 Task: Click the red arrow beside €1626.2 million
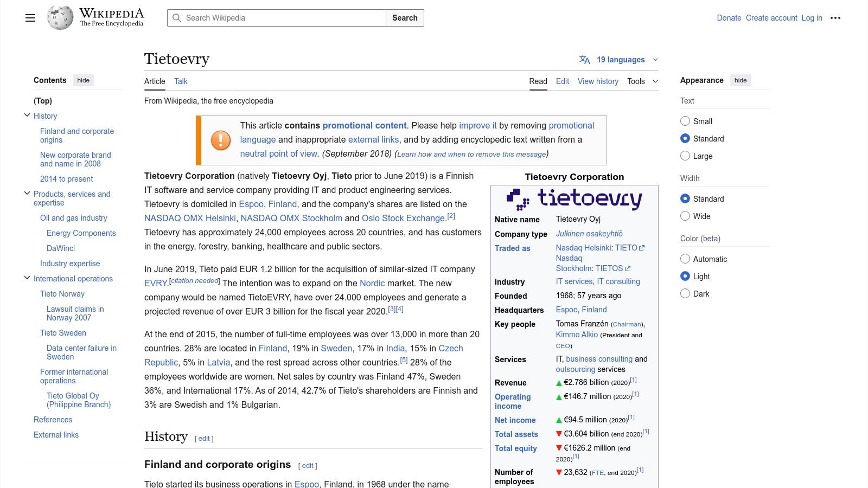[x=559, y=448]
